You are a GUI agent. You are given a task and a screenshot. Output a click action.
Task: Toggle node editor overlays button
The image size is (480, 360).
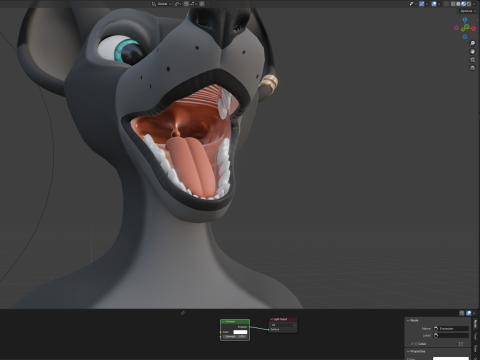point(469,313)
